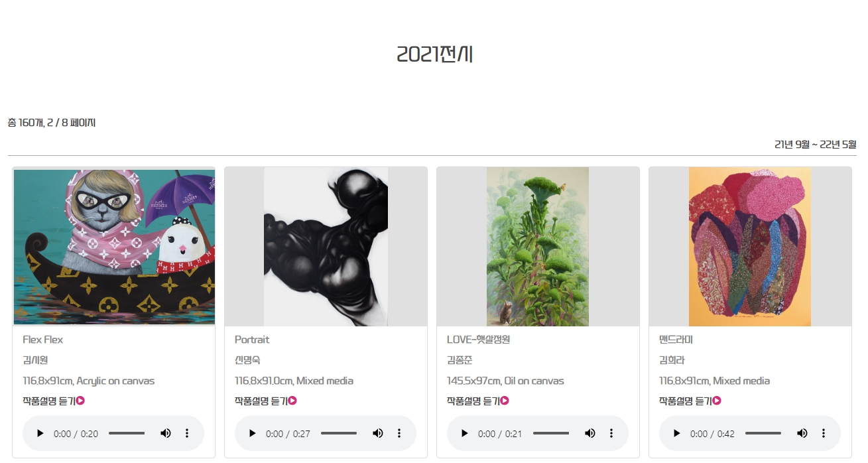Image resolution: width=868 pixels, height=463 pixels.
Task: Play the Flex Flex audio description
Action: 40,433
